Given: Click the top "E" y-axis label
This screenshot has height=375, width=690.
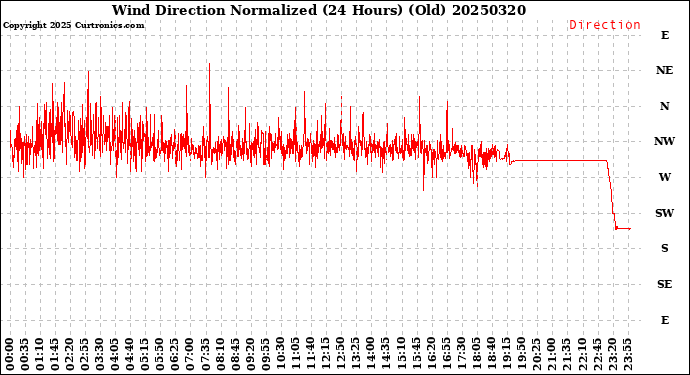Looking at the screenshot, I should coord(664,35).
